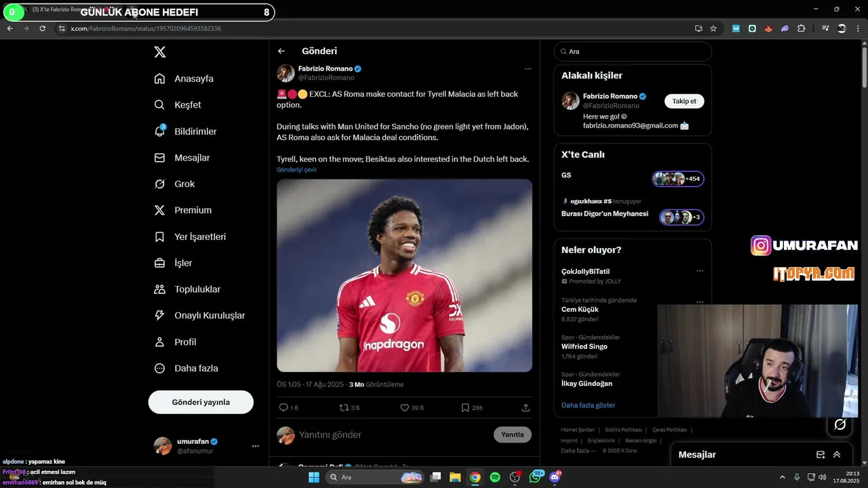
Task: Bookmark this page with the star icon
Action: tap(713, 28)
